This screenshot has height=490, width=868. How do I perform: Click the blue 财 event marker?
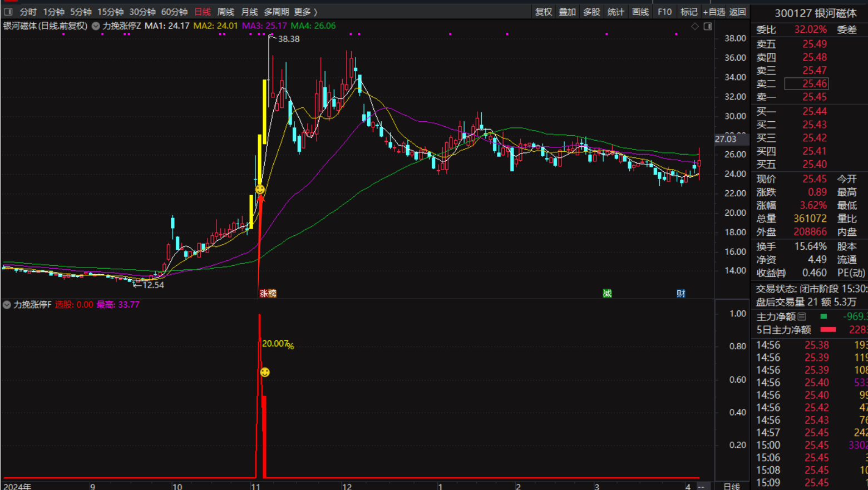(680, 293)
